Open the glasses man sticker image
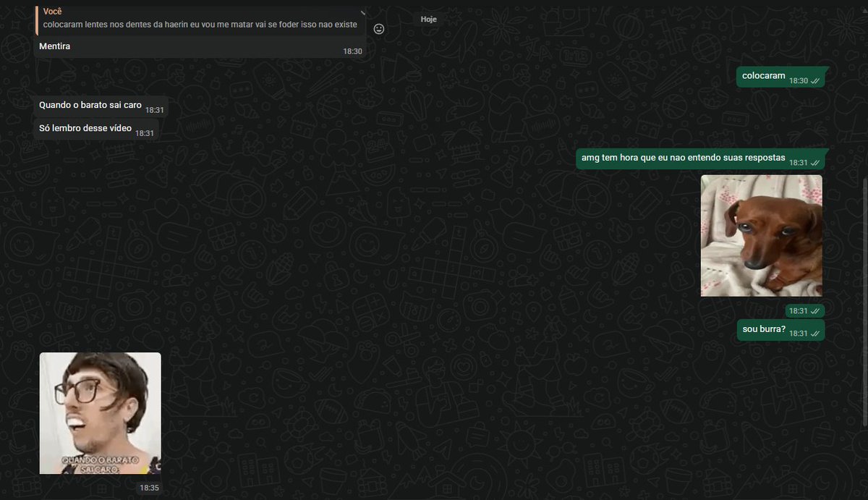The width and height of the screenshot is (868, 500). coord(101,413)
